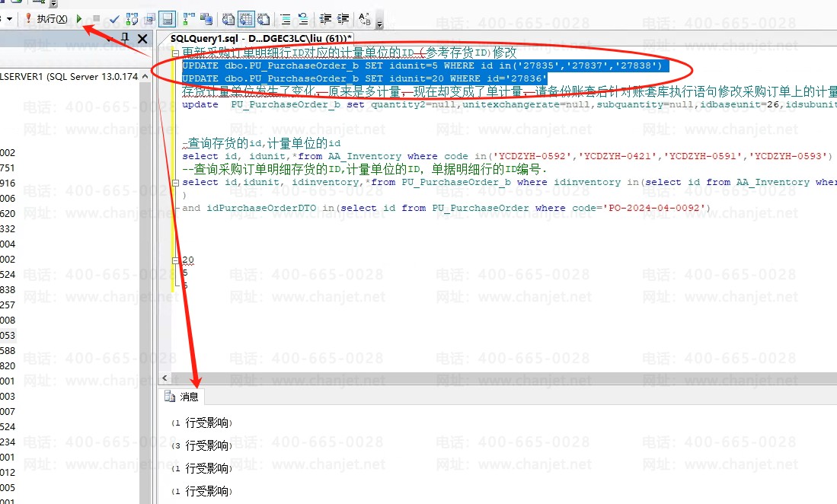This screenshot has width=837, height=504.
Task: Click the editor horizontal scrollbar track
Action: 504,378
